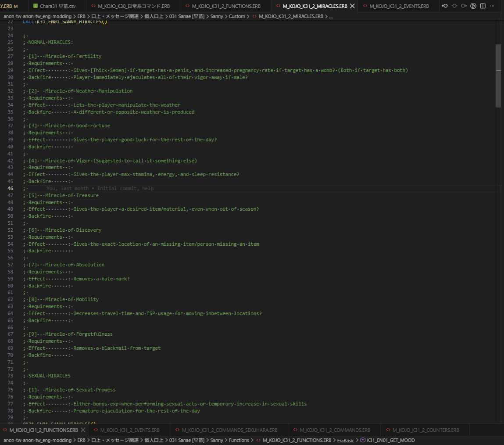Open top breadcrumb anon-tw-anon-tw_eng-modding

[x=38, y=16]
